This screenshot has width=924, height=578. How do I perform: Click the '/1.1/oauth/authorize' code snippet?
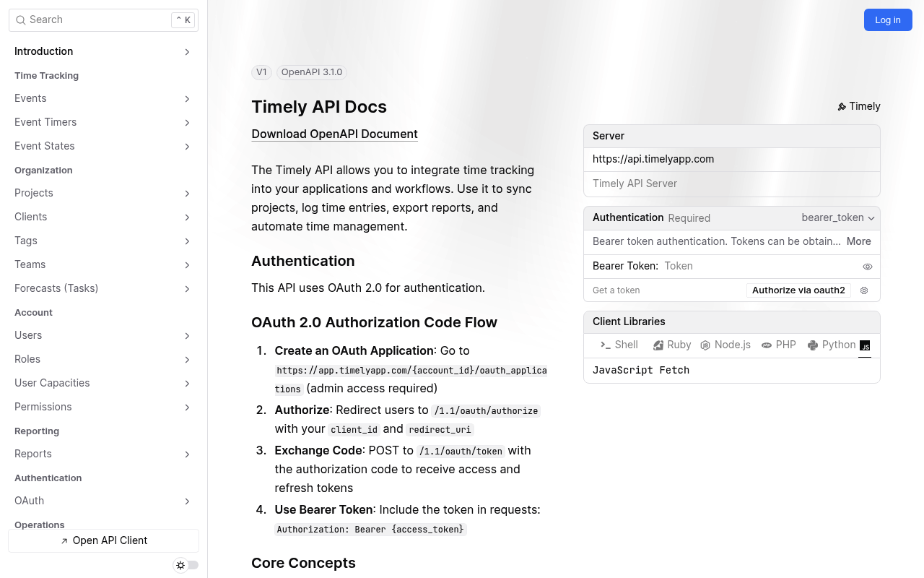point(487,410)
